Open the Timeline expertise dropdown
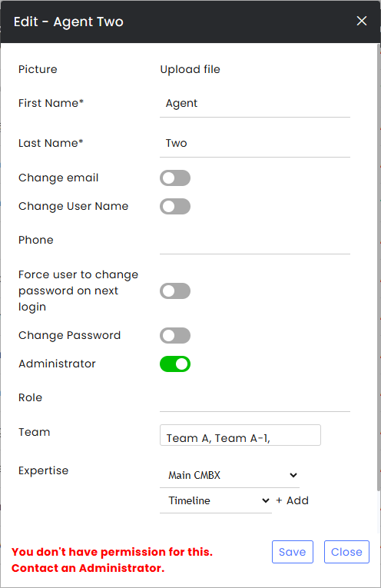 tap(216, 500)
